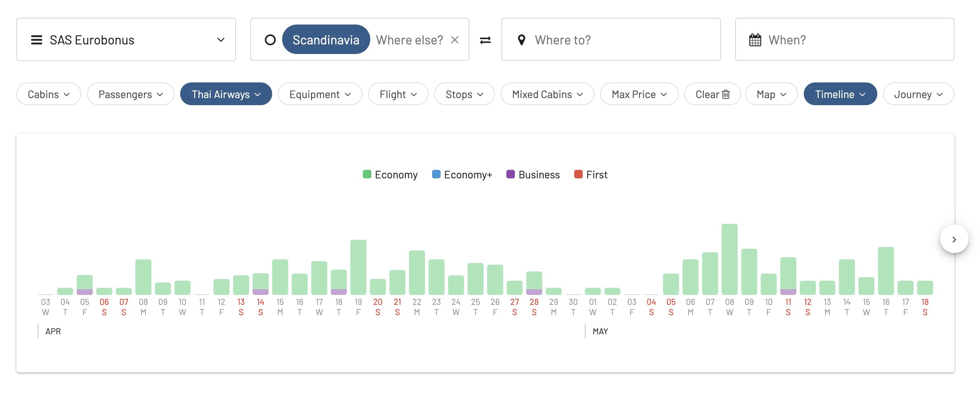Click the swap origin and destination arrows

tap(485, 40)
